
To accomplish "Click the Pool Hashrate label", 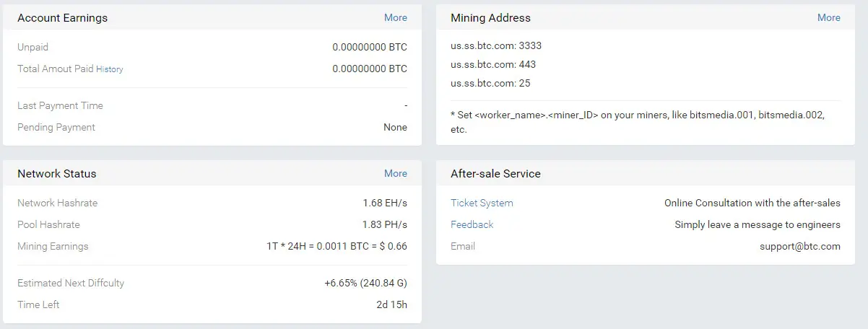I will coord(48,224).
